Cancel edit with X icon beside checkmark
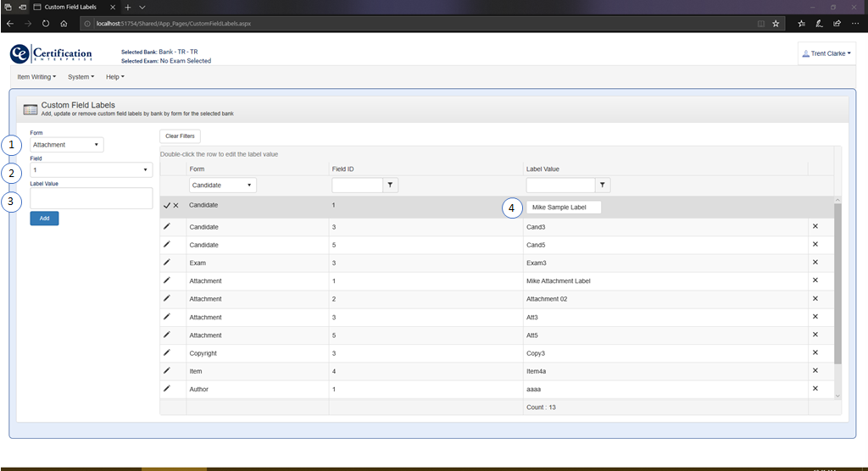The width and height of the screenshot is (868, 471). click(x=176, y=206)
